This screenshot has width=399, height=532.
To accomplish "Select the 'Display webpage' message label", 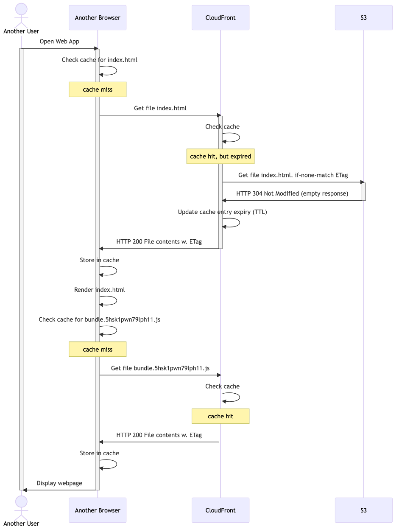I will (x=59, y=483).
